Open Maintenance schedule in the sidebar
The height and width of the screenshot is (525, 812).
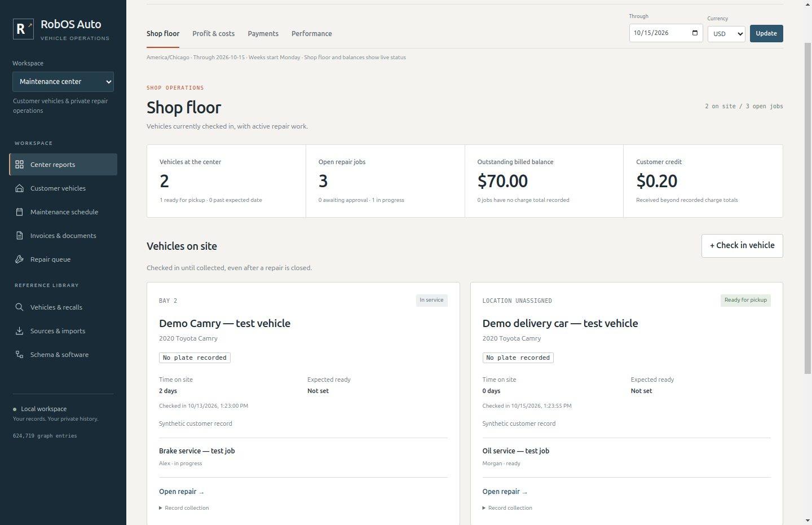(x=63, y=212)
